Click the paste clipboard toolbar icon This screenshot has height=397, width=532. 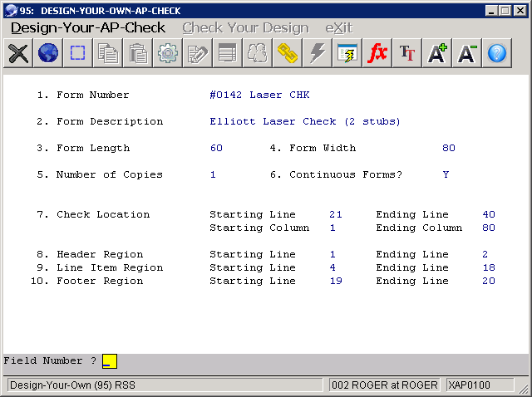(138, 53)
